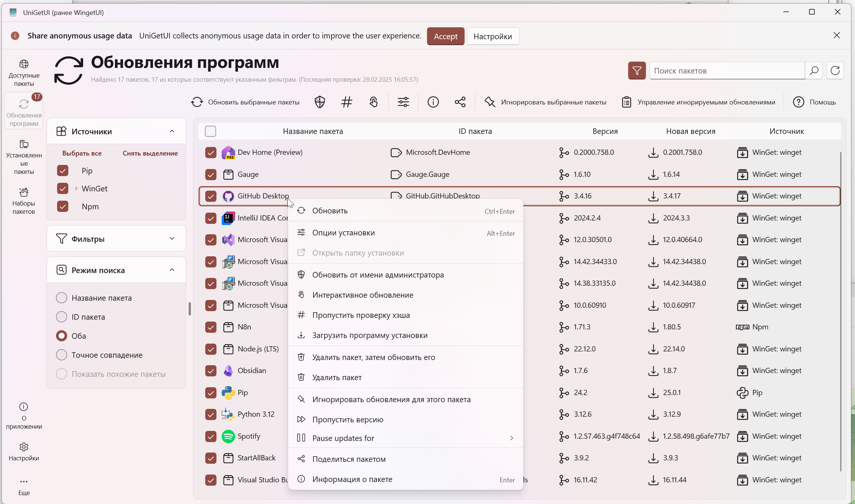Open Наборы пакетов in the sidebar
The image size is (855, 504).
(24, 201)
